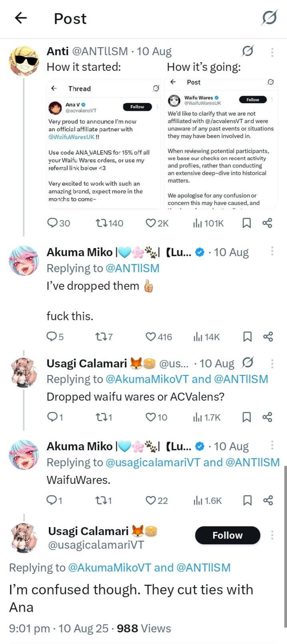Tap the back arrow at top
Screen dimensions: 287x644
coord(21,18)
